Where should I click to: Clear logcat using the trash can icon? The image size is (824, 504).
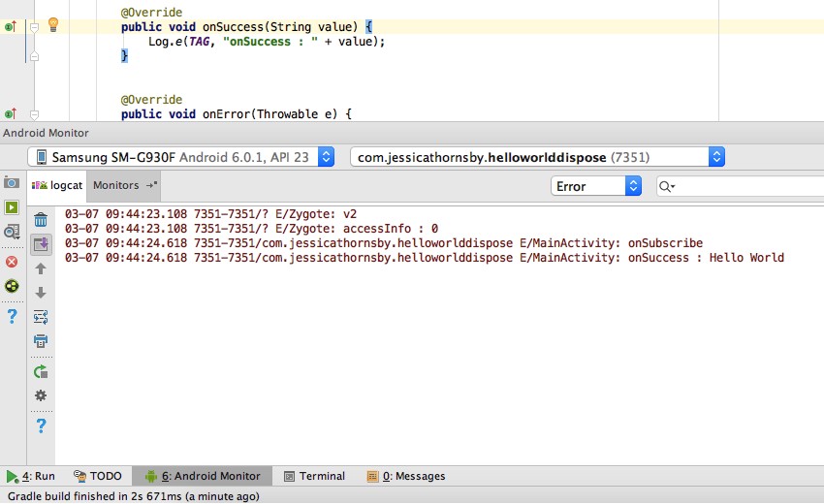[x=41, y=220]
